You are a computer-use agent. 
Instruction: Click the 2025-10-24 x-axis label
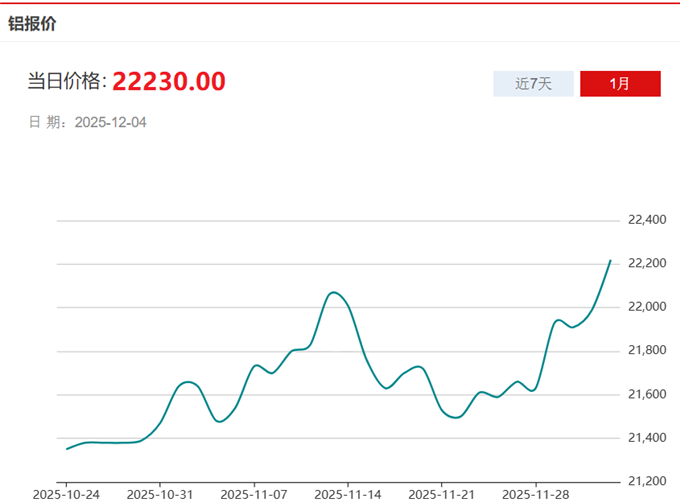66,494
